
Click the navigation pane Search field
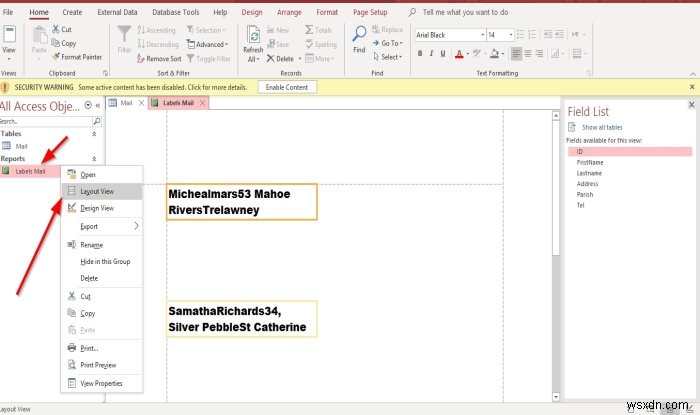(x=46, y=121)
